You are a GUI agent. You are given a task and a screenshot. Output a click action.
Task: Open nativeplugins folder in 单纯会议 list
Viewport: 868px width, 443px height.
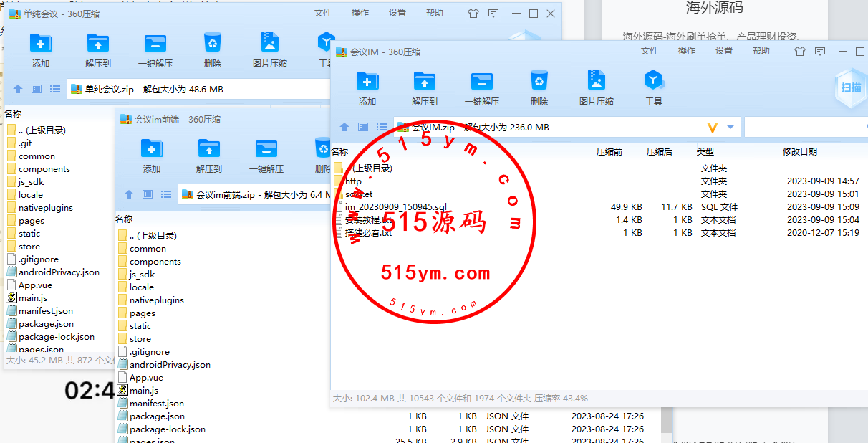(x=45, y=208)
